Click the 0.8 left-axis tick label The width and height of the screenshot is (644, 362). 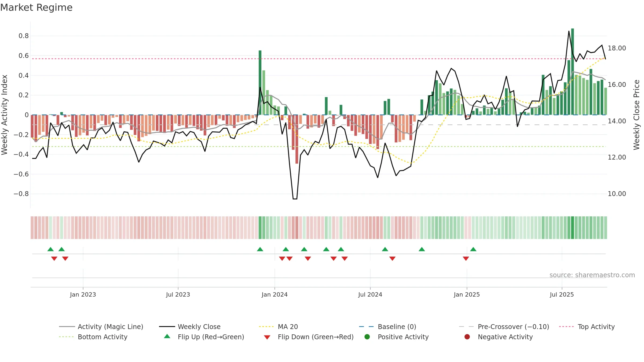pyautogui.click(x=24, y=36)
